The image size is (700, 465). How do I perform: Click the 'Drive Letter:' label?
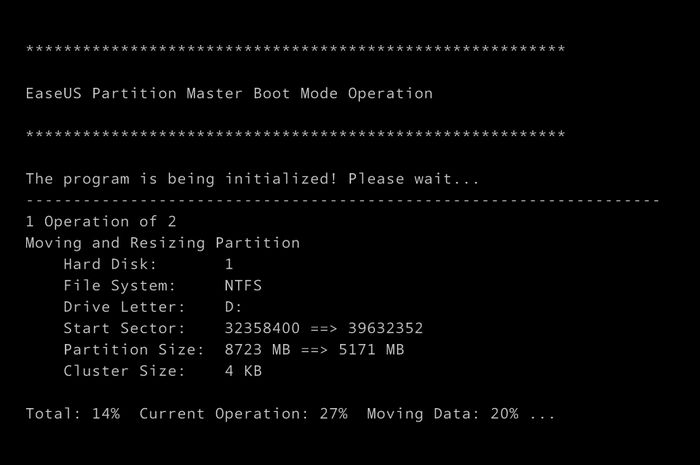[124, 307]
